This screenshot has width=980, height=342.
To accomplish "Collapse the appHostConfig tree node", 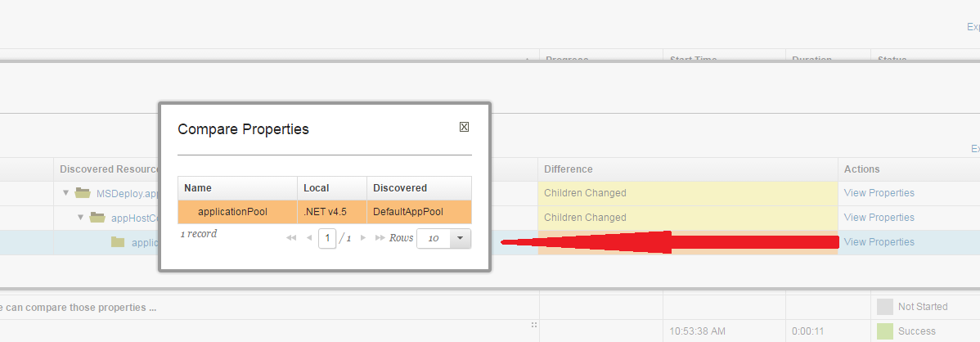I will [81, 218].
